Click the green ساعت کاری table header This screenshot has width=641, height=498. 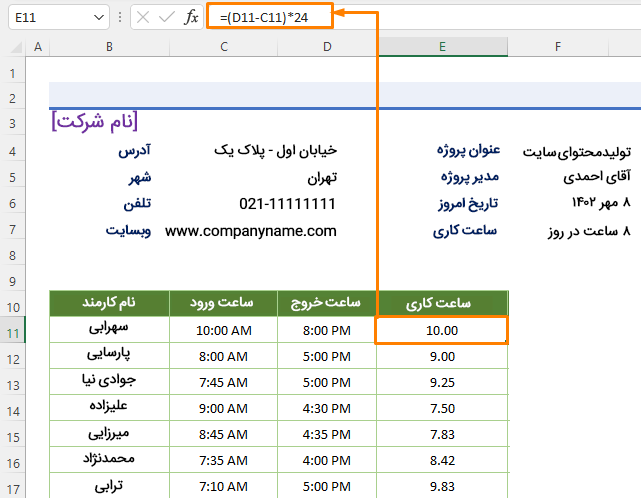pyautogui.click(x=441, y=303)
